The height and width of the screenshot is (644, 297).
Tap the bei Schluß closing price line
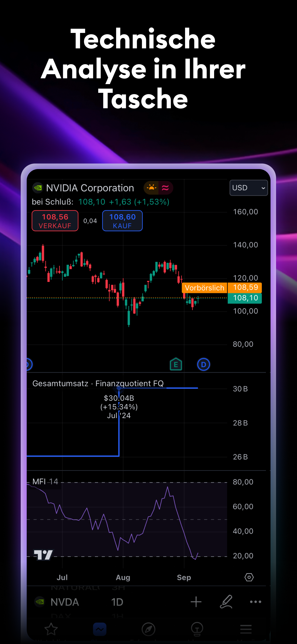pyautogui.click(x=101, y=202)
